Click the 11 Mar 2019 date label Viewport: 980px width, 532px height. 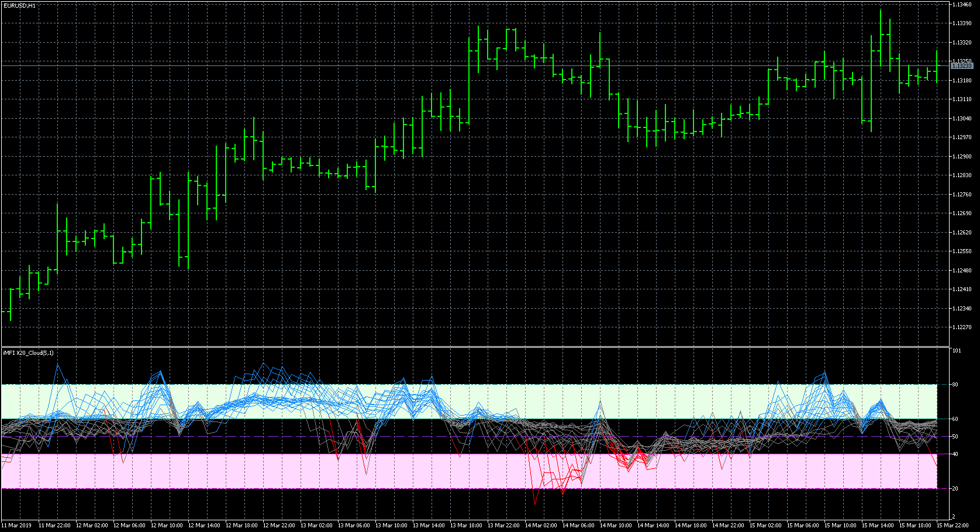[x=18, y=526]
